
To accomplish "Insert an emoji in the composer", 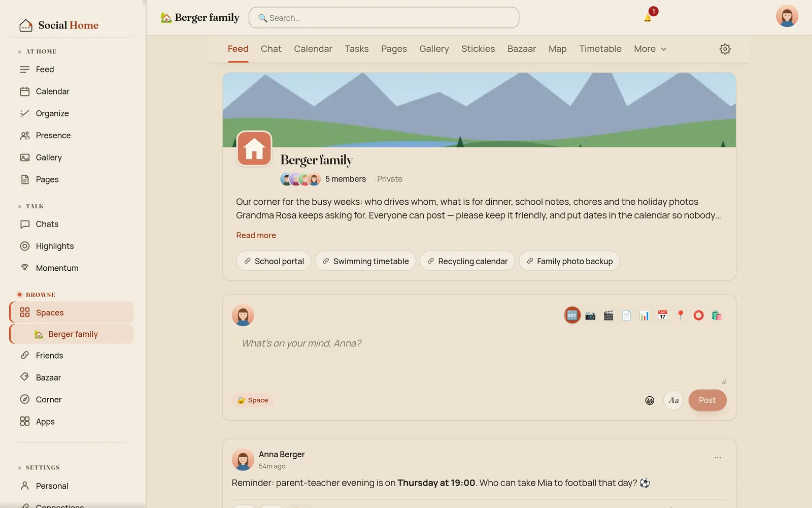I will [x=650, y=400].
